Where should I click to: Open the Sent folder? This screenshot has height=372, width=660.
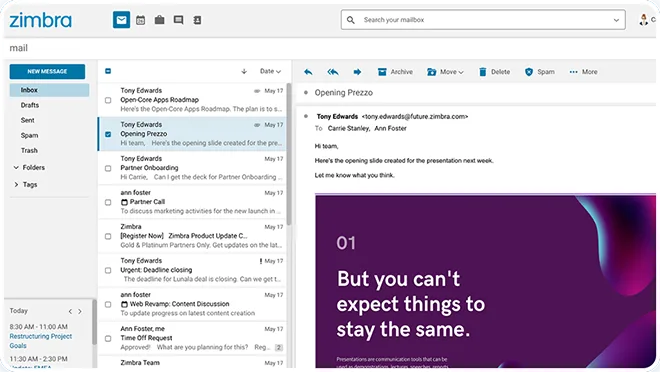[x=27, y=120]
